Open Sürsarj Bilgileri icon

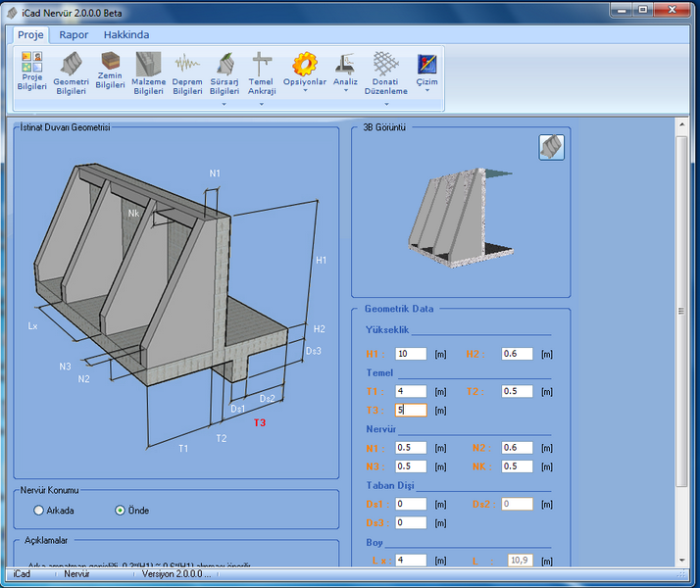(x=225, y=73)
